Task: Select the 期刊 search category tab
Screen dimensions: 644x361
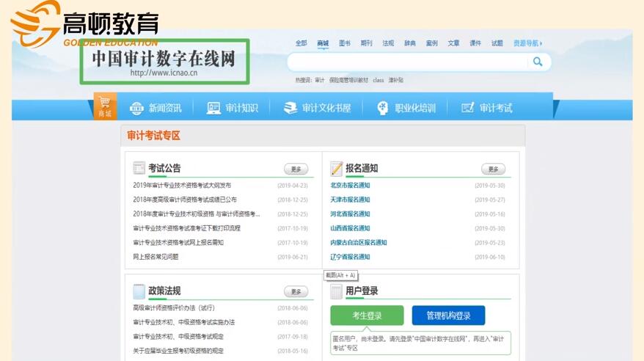Action: [x=366, y=43]
